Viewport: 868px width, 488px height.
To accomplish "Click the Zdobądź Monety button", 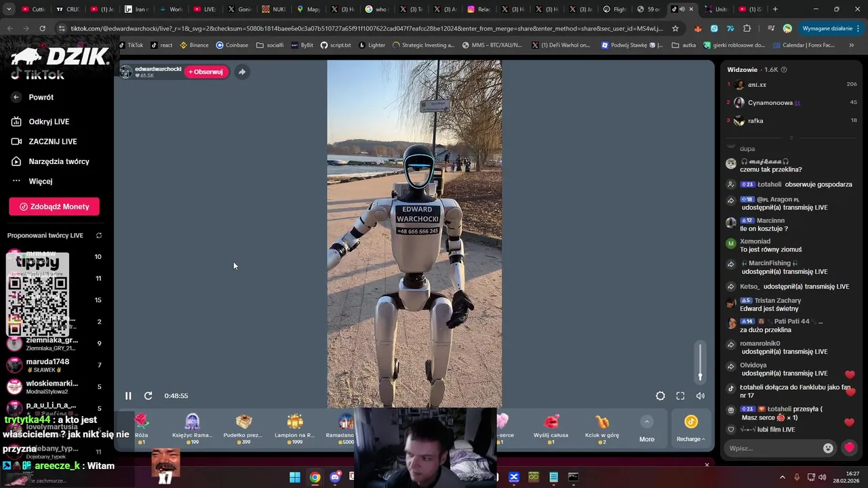I will tap(54, 207).
